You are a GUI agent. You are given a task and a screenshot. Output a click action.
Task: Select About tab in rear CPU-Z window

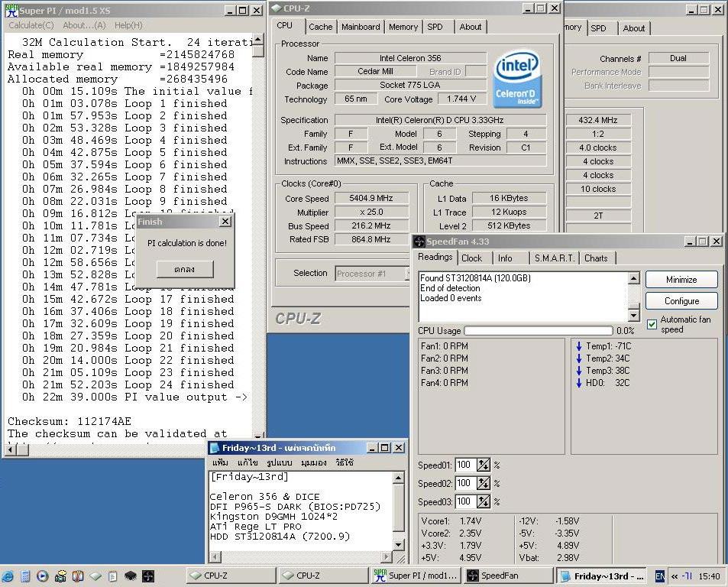pos(634,28)
